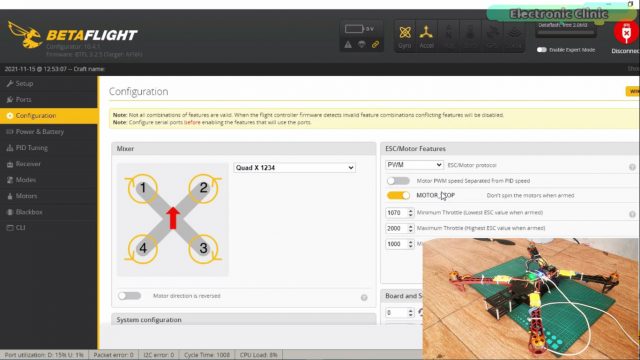Open help icon for motor direction reversed

click(364, 298)
